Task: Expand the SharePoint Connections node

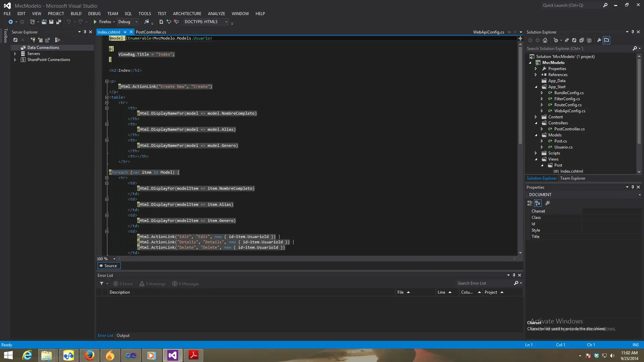Action: [x=15, y=60]
